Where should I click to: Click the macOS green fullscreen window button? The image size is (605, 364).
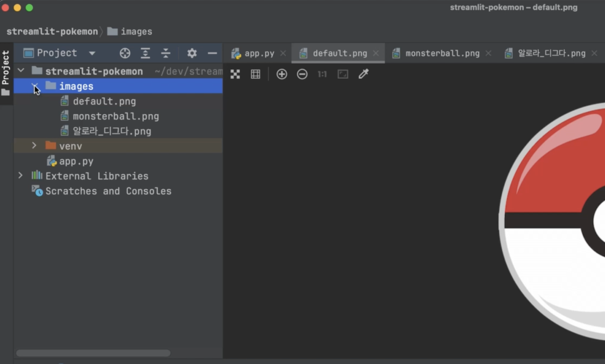coord(29,8)
